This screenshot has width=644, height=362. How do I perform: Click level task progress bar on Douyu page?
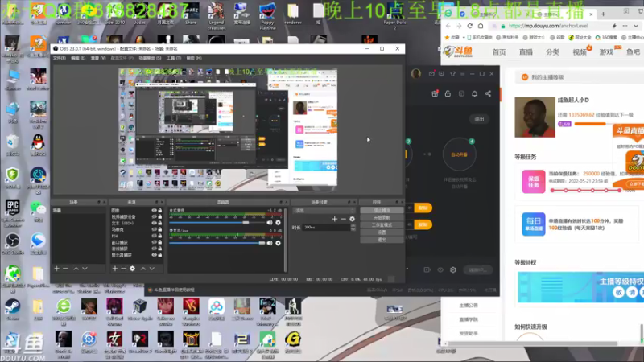coord(586,190)
